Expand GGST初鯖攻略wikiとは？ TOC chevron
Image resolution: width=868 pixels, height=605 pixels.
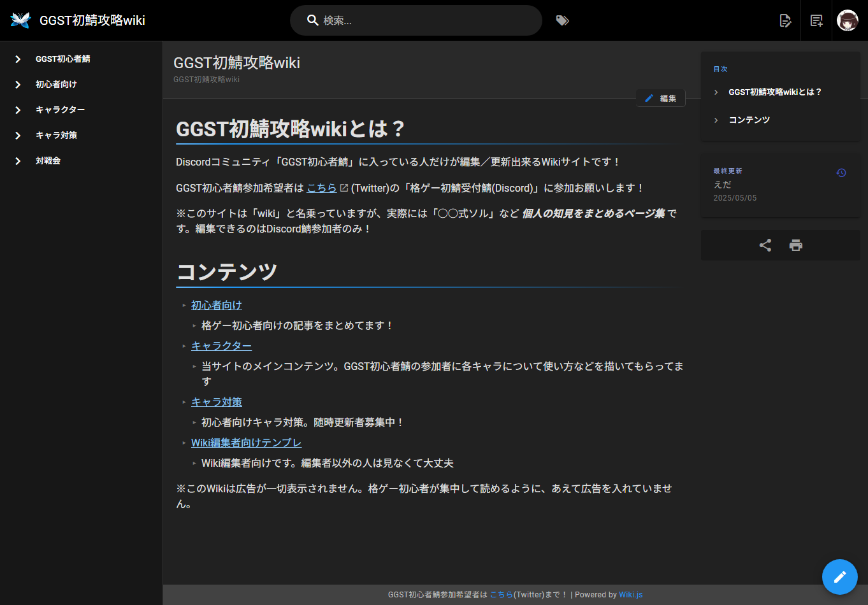tap(716, 92)
